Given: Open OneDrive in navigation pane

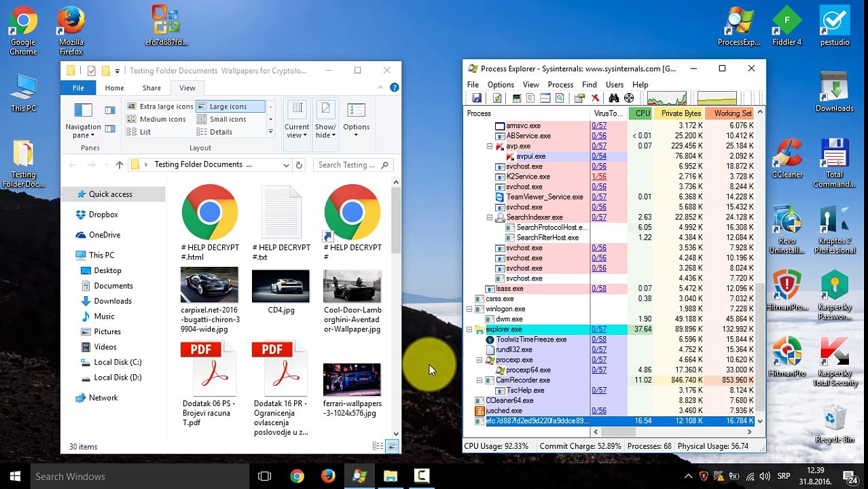Looking at the screenshot, I should pos(105,235).
